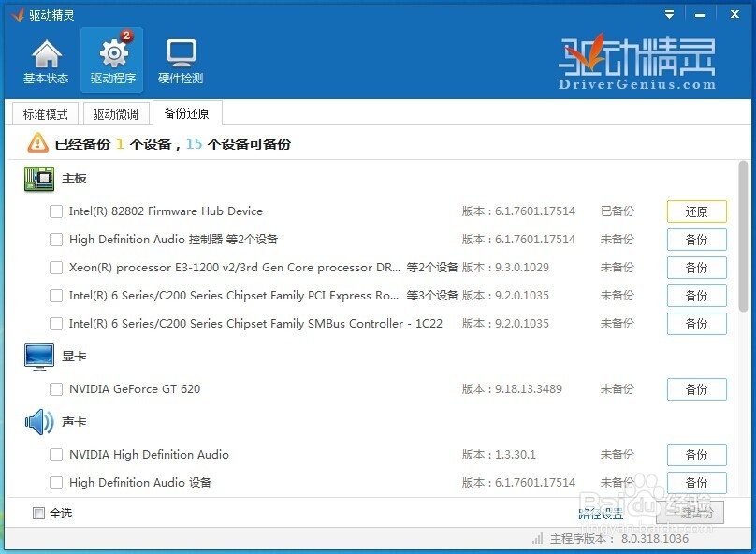Check High Definition Audio 设备 checkbox
The width and height of the screenshot is (756, 554).
(56, 483)
